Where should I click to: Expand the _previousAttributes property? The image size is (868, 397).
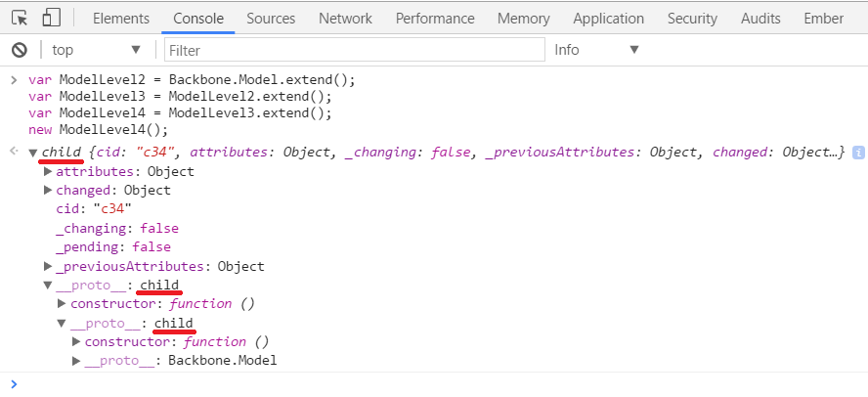[48, 266]
